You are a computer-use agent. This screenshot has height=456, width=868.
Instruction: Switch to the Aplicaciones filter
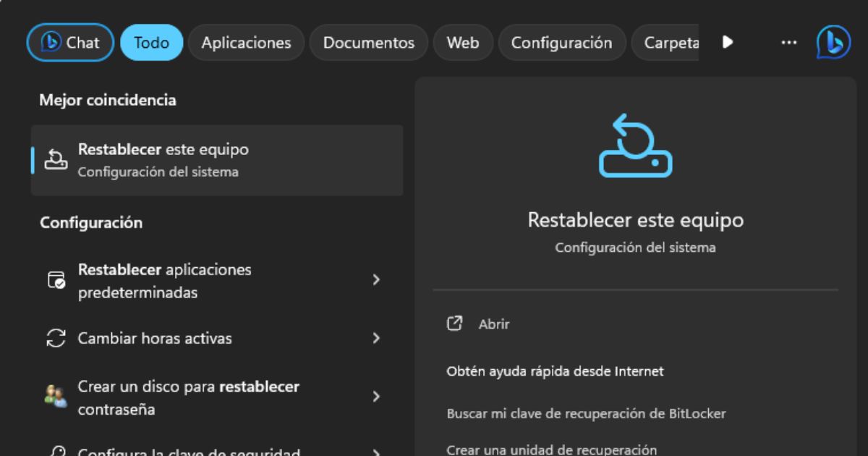(246, 43)
